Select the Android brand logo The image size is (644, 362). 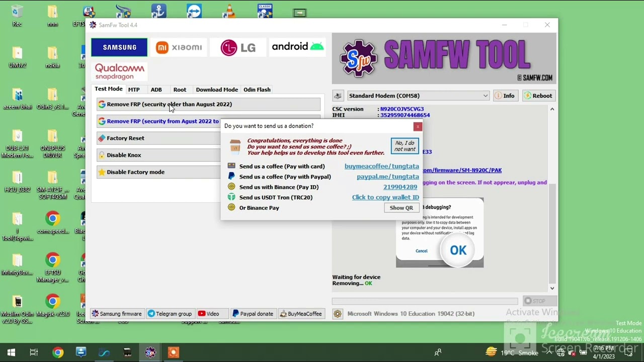click(x=297, y=47)
